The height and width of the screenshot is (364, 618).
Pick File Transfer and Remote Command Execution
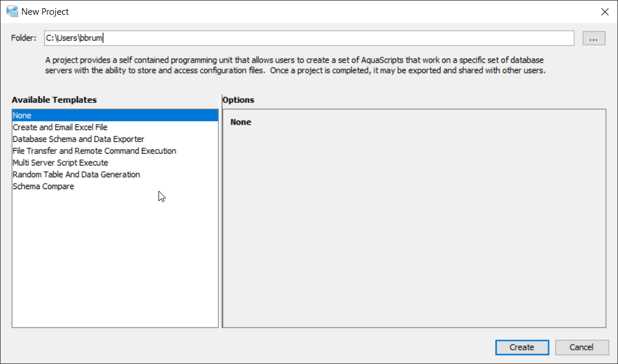click(94, 151)
